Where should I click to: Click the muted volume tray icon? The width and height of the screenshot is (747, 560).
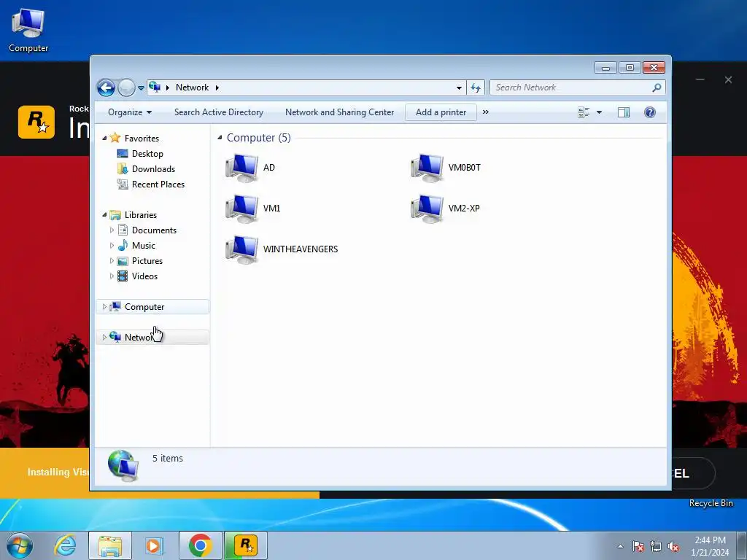[673, 546]
